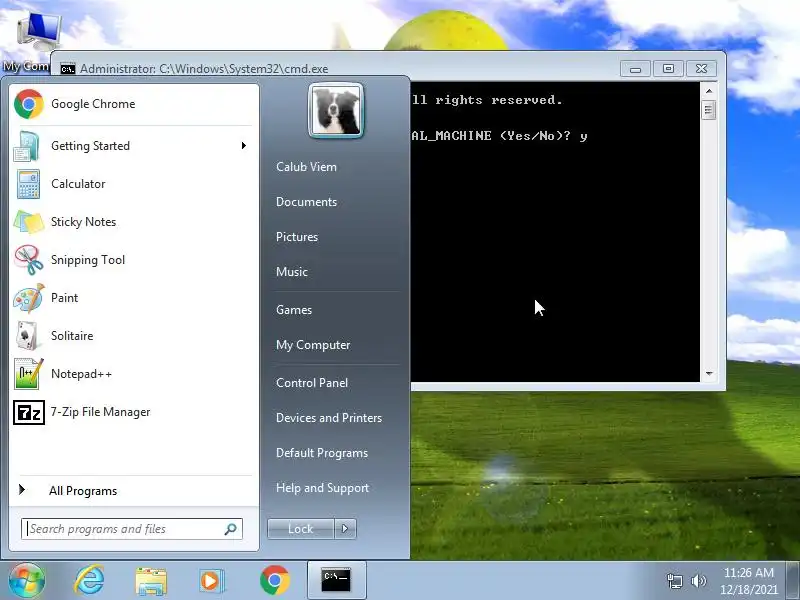Open Google Chrome from Start menu list
Viewport: 800px width, 600px height.
coord(133,104)
